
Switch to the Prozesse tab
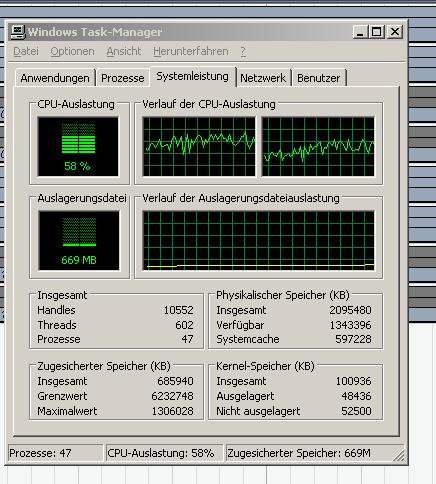pyautogui.click(x=123, y=78)
